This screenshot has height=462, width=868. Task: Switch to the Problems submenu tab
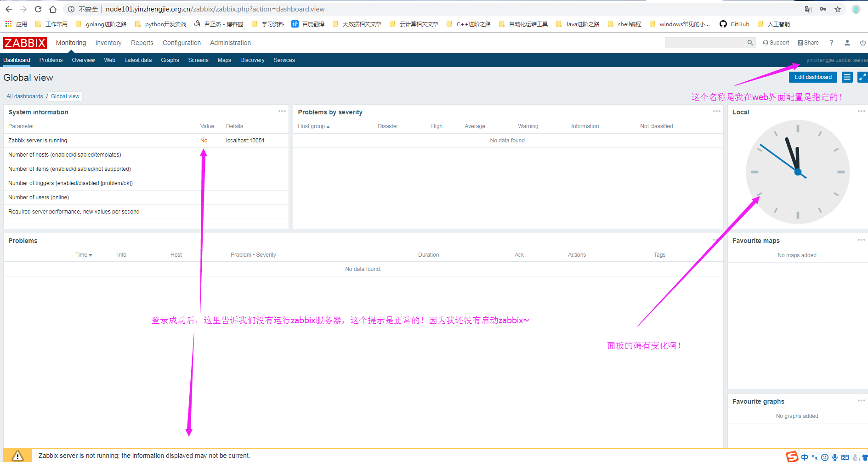(51, 60)
